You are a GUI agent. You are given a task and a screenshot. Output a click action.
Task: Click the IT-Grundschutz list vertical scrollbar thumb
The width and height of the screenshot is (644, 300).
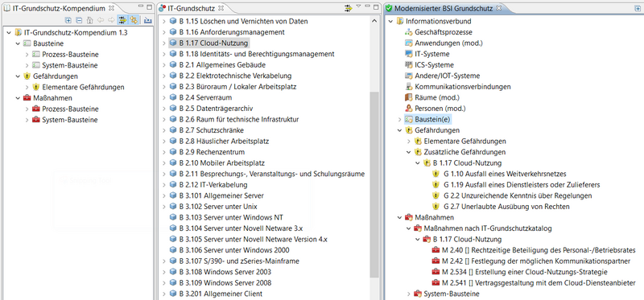[x=374, y=184]
